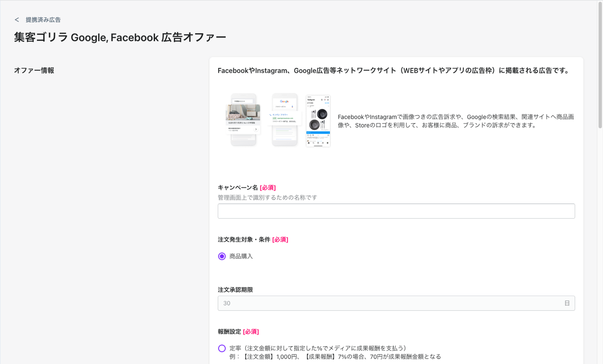
Task: Click the vertical page scrollbar thumb
Action: coord(600,65)
